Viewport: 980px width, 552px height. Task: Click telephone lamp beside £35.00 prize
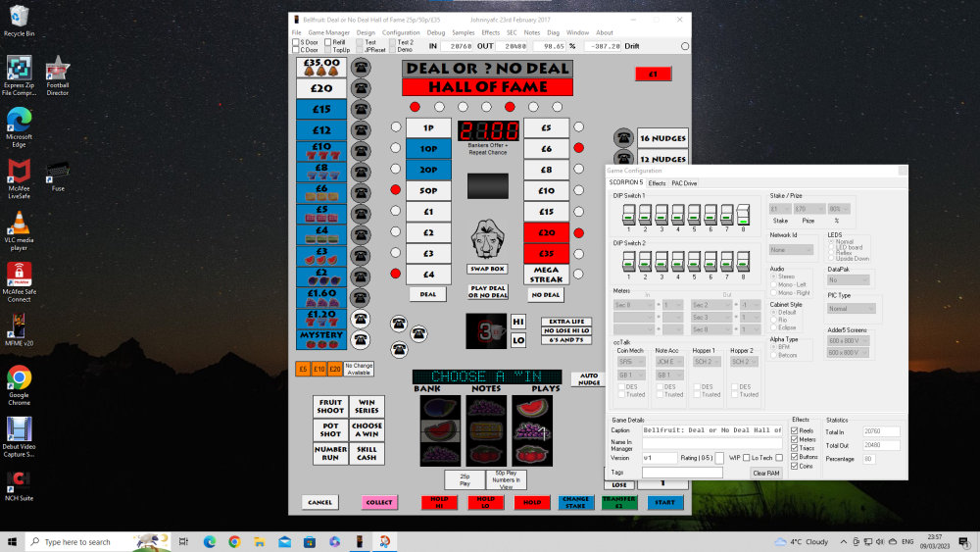coord(361,67)
